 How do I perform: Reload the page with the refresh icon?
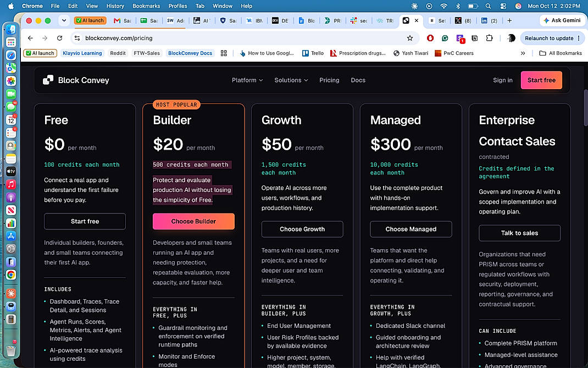[59, 38]
